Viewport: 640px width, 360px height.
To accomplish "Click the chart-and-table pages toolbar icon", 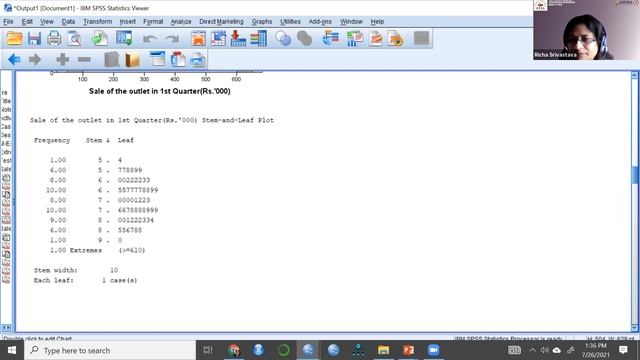I will click(354, 39).
